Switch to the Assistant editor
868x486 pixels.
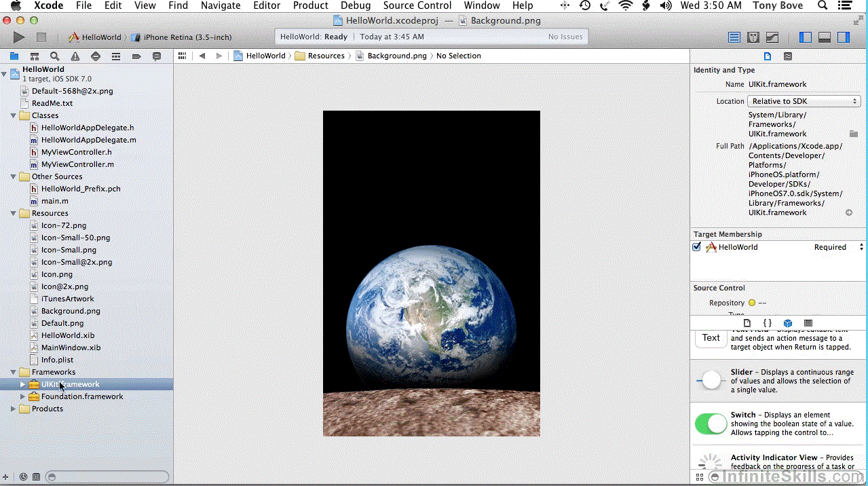tap(753, 37)
